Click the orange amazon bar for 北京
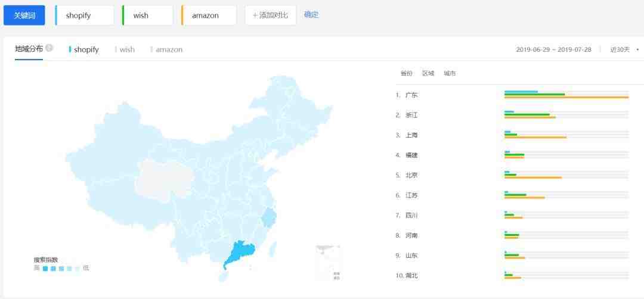Screen dimensions: 644x299 click(x=533, y=178)
